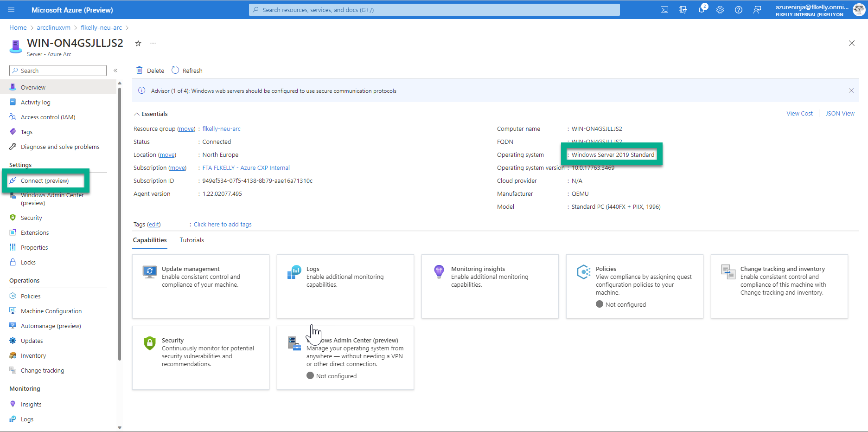Open JSON View link
The width and height of the screenshot is (868, 432).
[x=840, y=113]
